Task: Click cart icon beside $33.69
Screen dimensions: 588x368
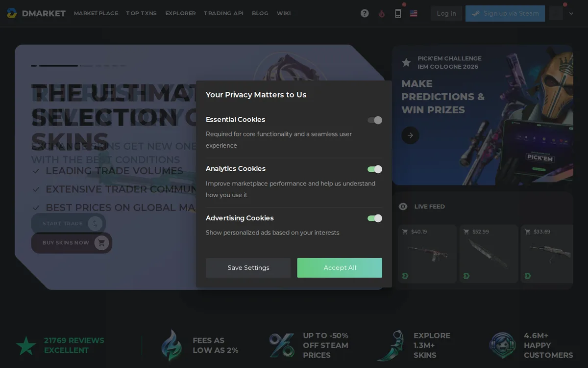Action: click(527, 232)
